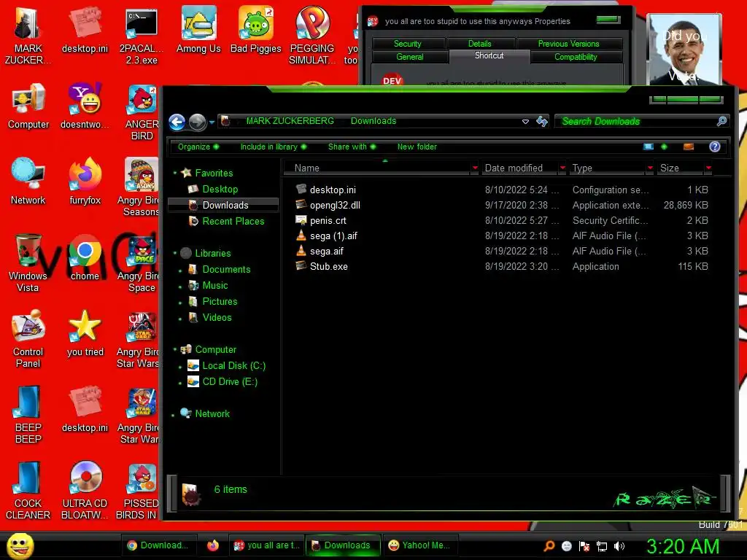Viewport: 747px width, 560px height.
Task: Click the Back arrow in Downloads explorer
Action: (177, 122)
